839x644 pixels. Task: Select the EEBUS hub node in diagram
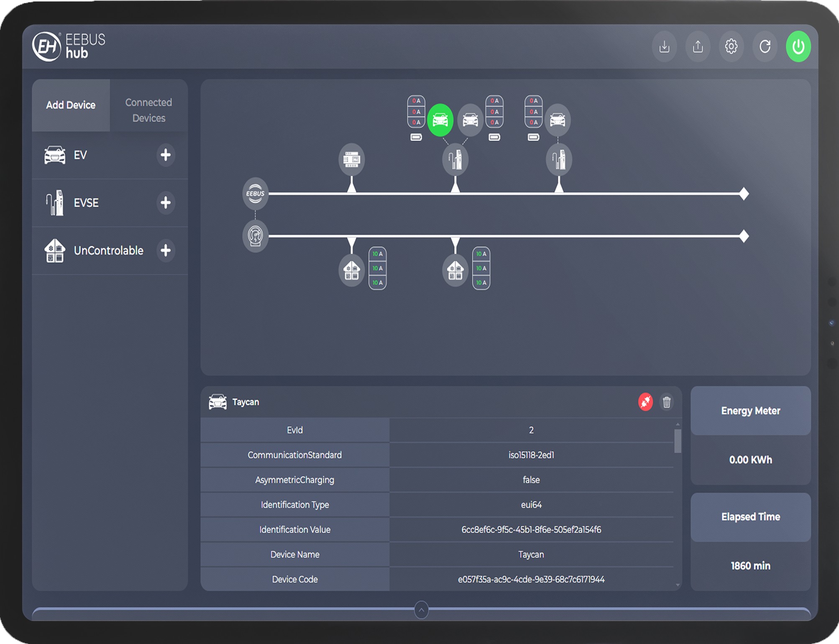pos(255,194)
